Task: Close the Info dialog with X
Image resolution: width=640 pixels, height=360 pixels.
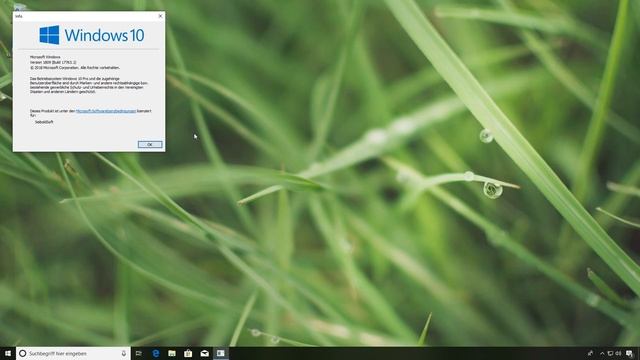Action: coord(160,16)
